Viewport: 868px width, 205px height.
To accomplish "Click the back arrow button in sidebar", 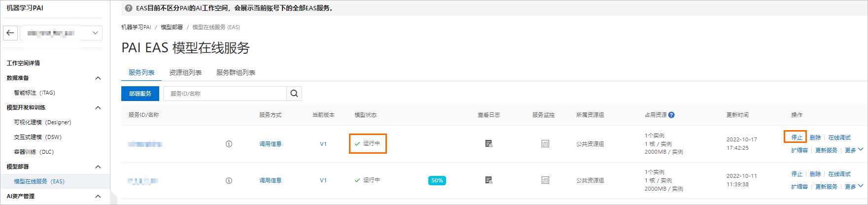I will coord(10,33).
